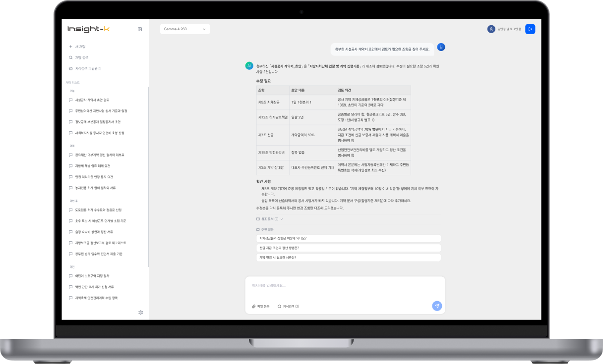Click the blue logout icon button
The width and height of the screenshot is (603, 364).
click(x=530, y=29)
